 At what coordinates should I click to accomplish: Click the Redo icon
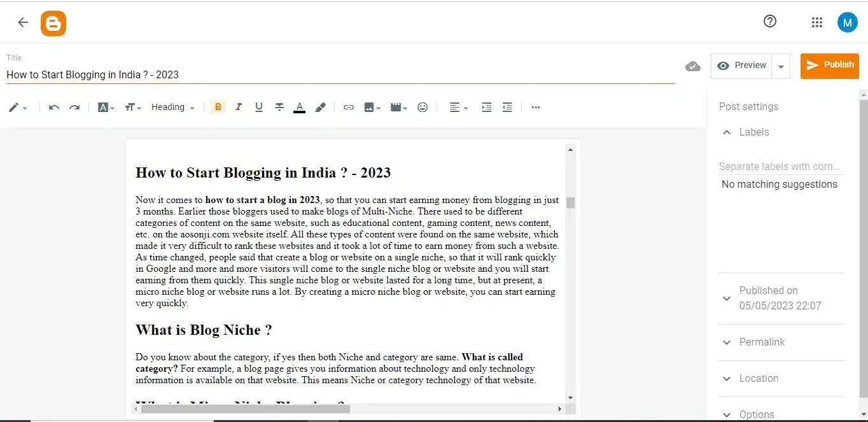pos(74,107)
